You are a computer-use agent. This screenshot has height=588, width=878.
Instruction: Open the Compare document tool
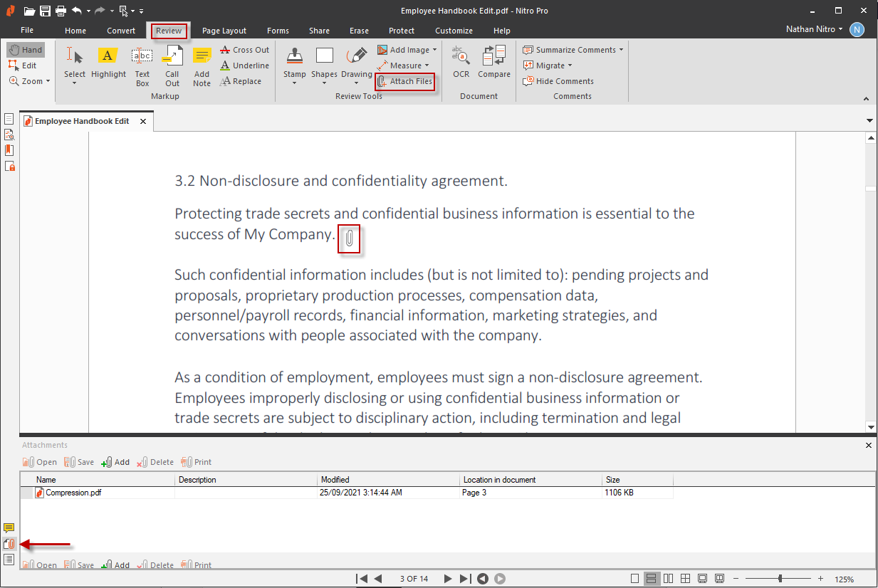point(493,63)
